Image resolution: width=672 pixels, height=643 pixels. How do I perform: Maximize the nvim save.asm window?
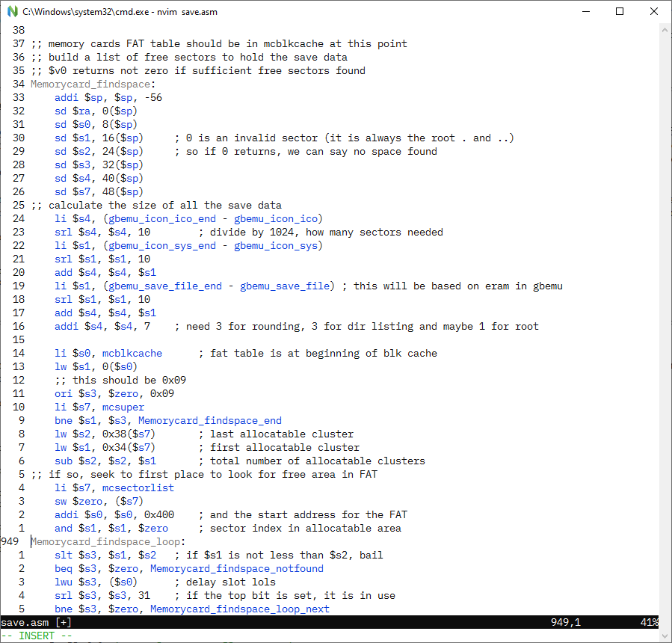619,11
